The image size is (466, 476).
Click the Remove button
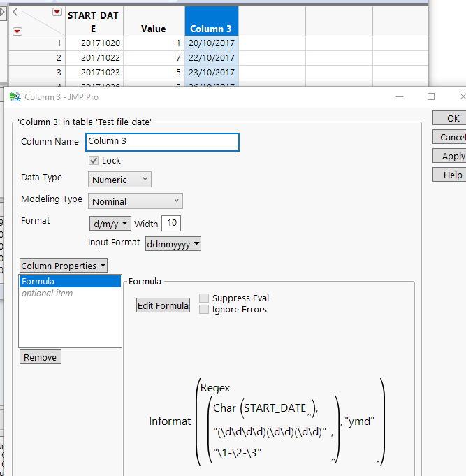tap(41, 357)
